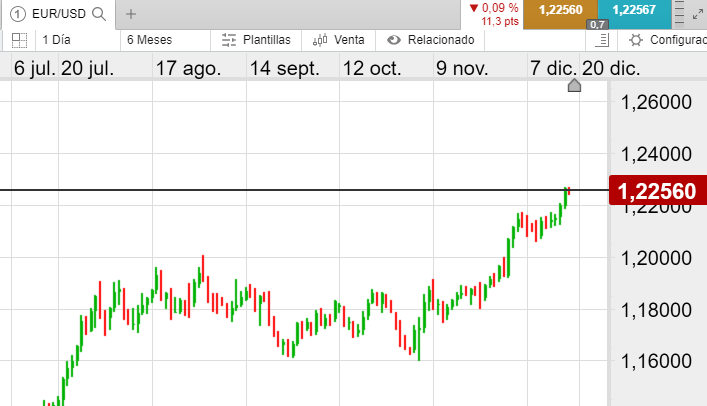Image resolution: width=707 pixels, height=406 pixels.
Task: Click the timeline marker near 20 dic.
Action: pos(574,85)
